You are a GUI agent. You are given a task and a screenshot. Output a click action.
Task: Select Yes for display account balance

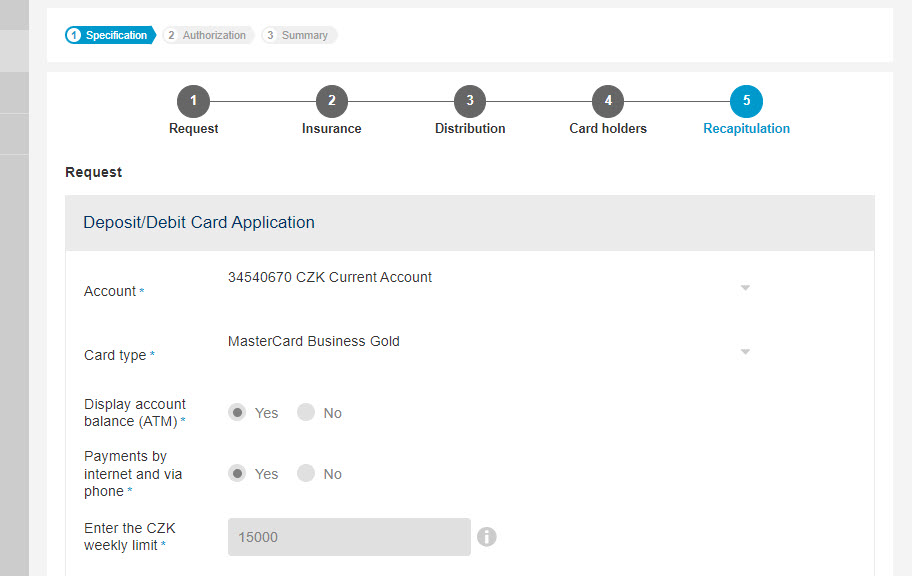point(237,413)
